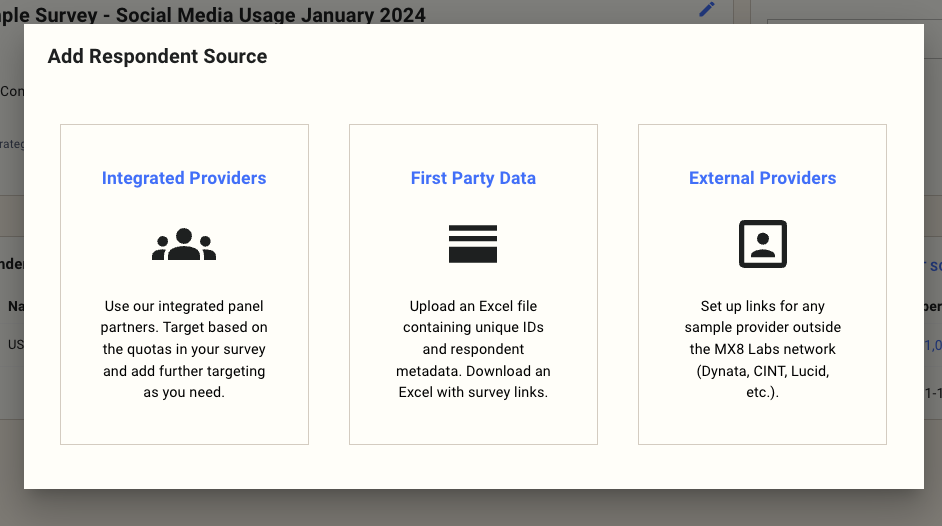The height and width of the screenshot is (526, 942).
Task: Click the bold 'per' column header at right edge
Action: point(934,306)
